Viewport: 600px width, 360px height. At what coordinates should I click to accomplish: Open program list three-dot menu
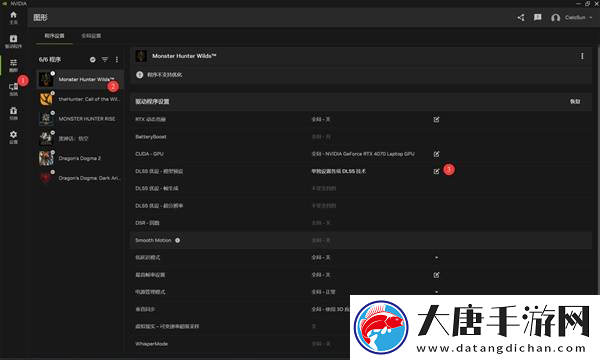point(117,59)
